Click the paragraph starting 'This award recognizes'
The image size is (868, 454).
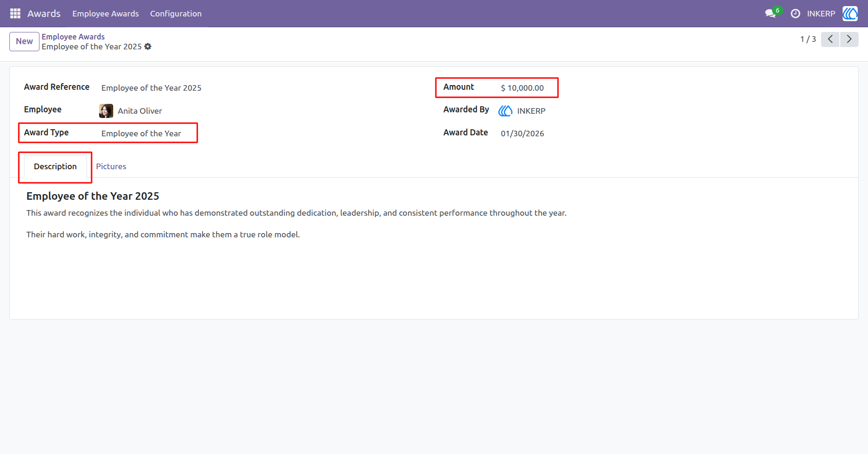pos(296,213)
